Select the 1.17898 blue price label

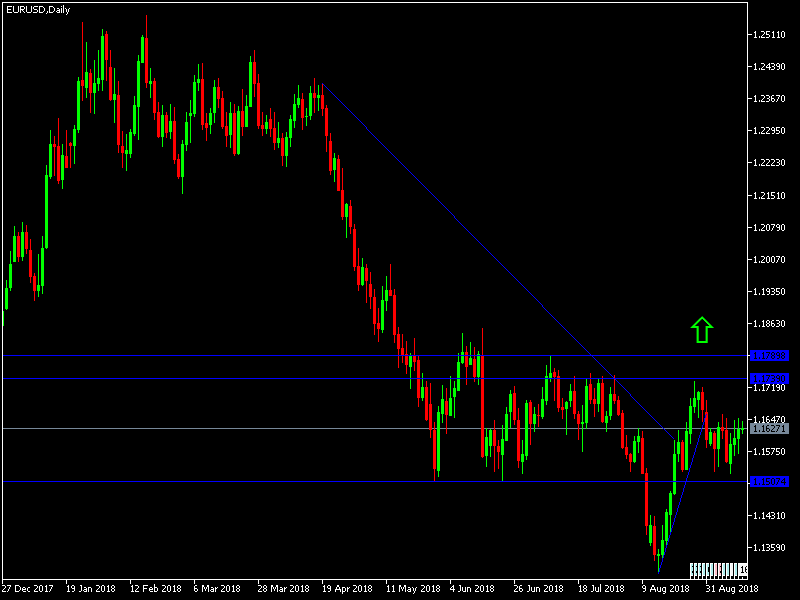pyautogui.click(x=769, y=356)
